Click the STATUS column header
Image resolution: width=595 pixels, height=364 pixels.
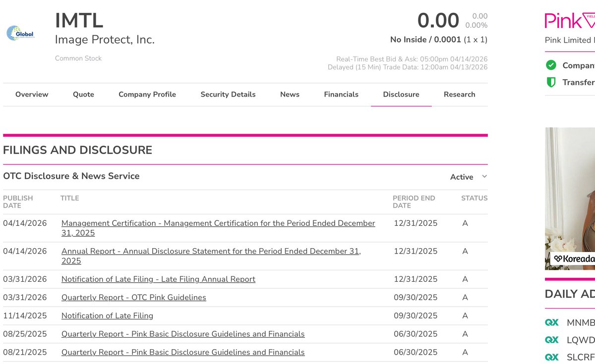point(475,198)
